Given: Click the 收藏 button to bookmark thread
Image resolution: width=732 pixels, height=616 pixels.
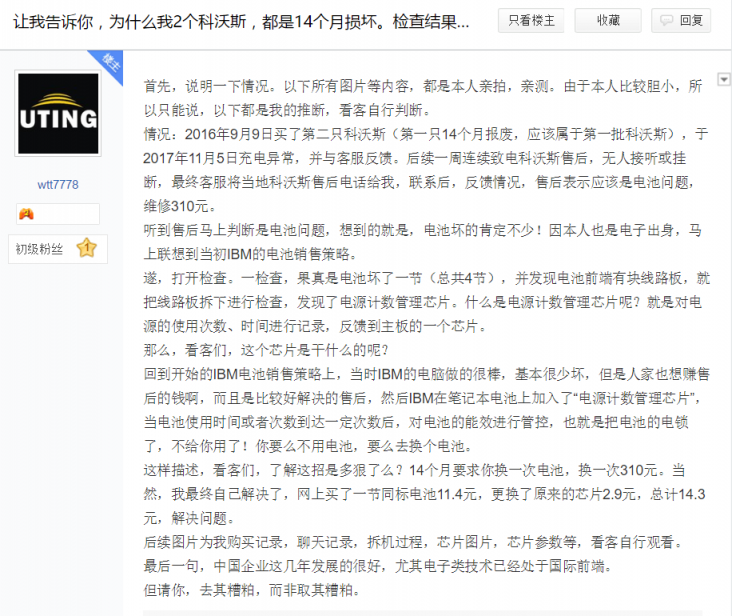Looking at the screenshot, I should 608,21.
